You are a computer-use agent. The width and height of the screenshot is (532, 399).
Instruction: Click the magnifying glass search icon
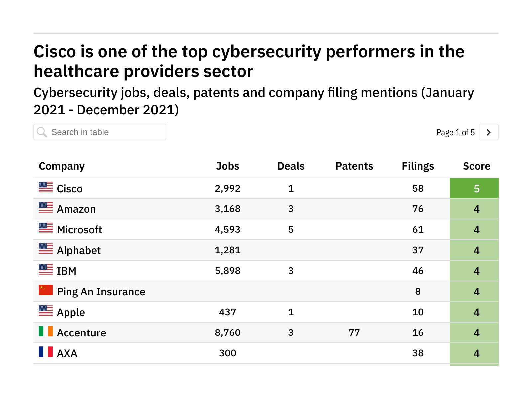[42, 132]
